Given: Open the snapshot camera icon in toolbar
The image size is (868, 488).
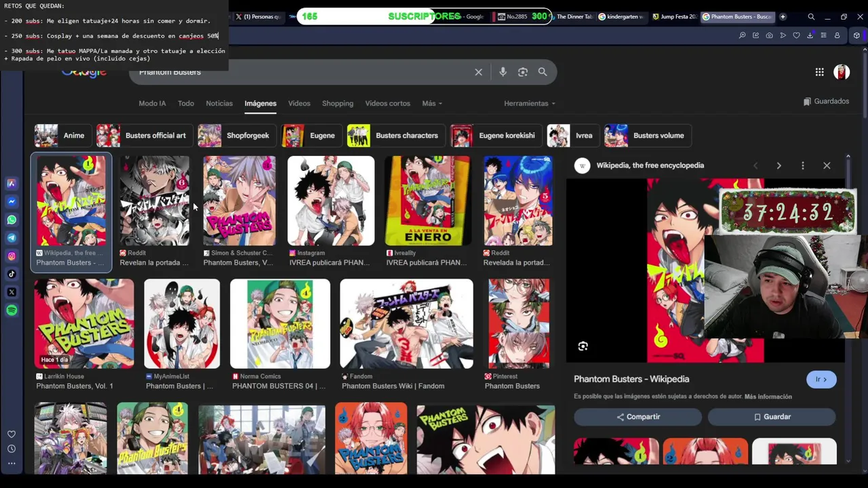Looking at the screenshot, I should pos(769,35).
